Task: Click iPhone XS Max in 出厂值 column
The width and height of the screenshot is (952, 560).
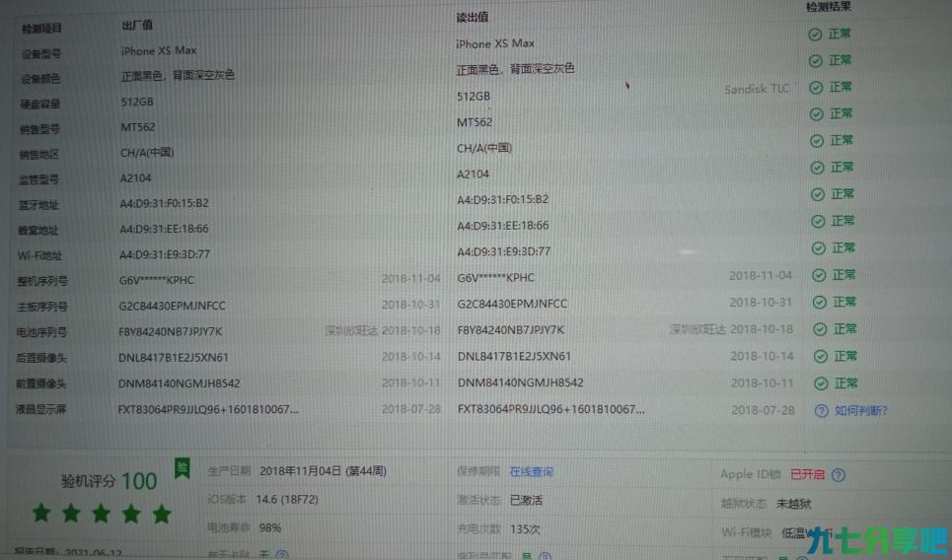Action: pos(159,51)
